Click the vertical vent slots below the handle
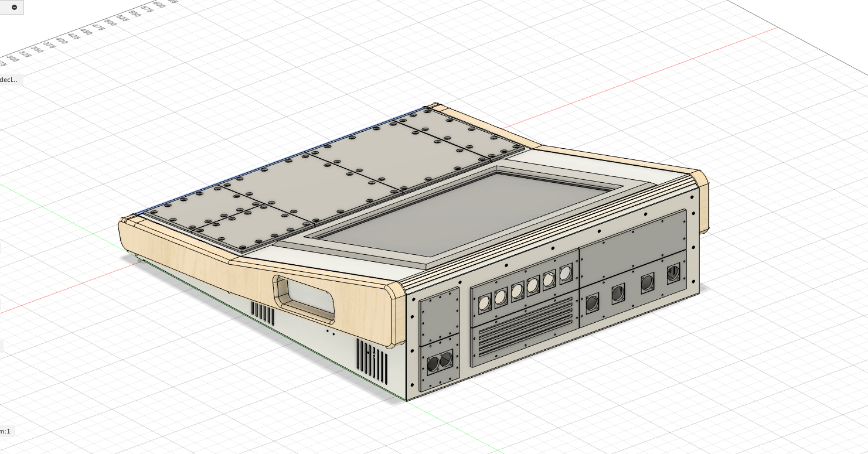The width and height of the screenshot is (868, 454). 263,313
